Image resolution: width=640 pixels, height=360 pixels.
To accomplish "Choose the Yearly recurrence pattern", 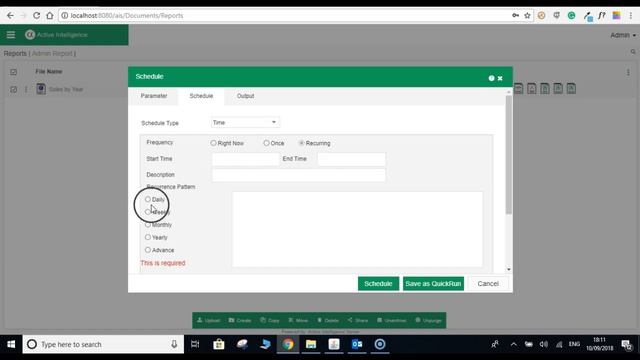I will tap(148, 237).
